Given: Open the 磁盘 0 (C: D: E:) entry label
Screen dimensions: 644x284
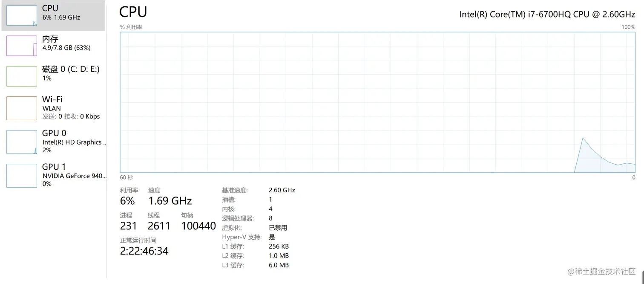Looking at the screenshot, I should click(x=71, y=69).
